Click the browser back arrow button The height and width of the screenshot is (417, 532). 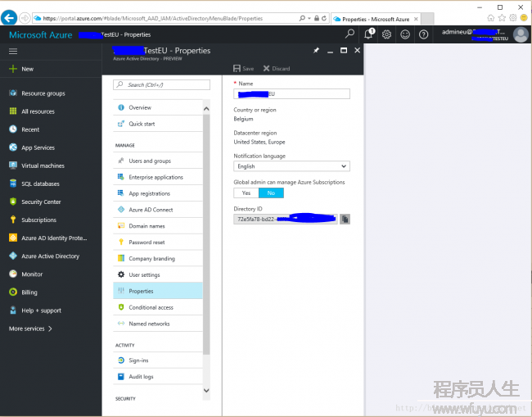click(9, 18)
